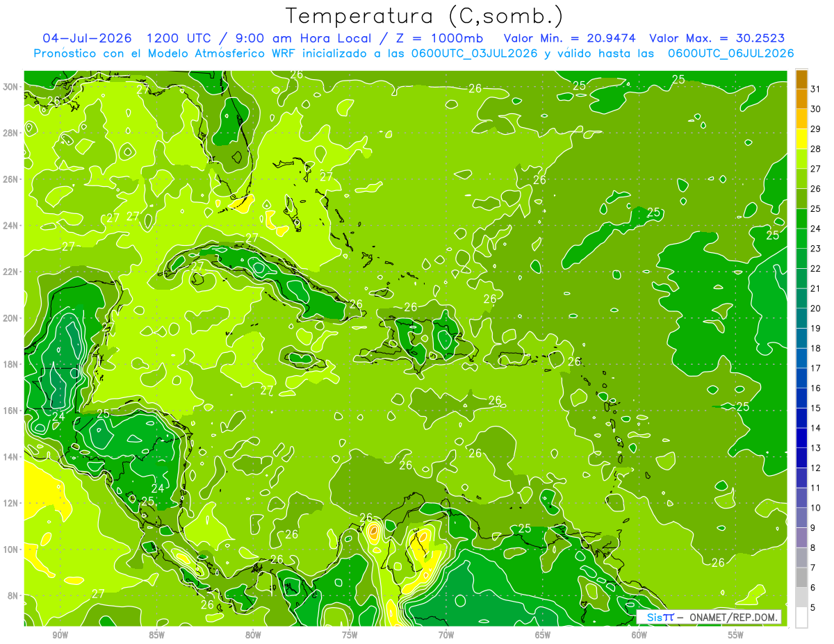The width and height of the screenshot is (834, 644).
Task: Click legend value 29
Action: coord(816,129)
